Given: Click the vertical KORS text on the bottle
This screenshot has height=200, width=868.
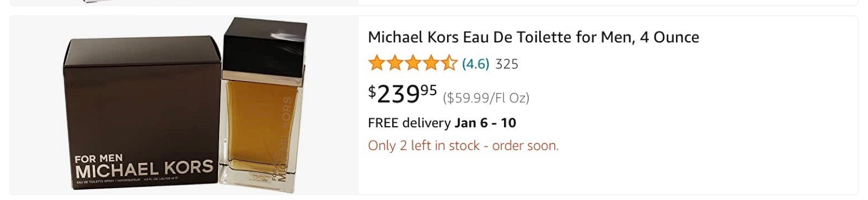Looking at the screenshot, I should [288, 117].
